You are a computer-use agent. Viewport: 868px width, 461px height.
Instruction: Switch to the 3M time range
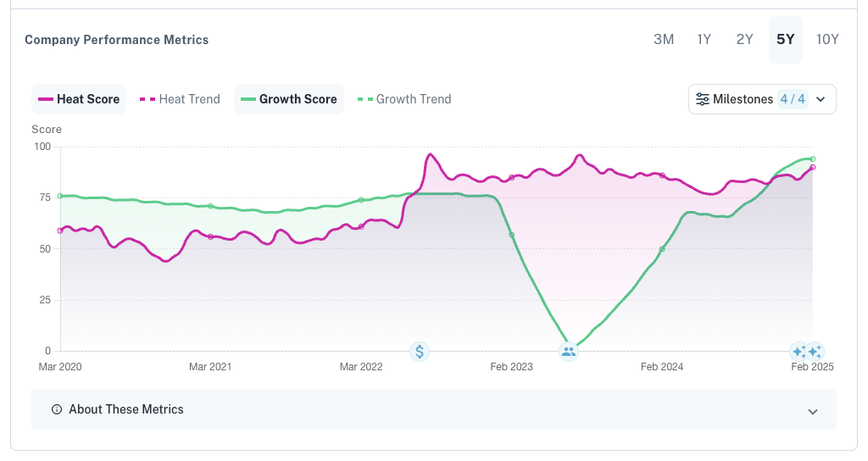(664, 39)
